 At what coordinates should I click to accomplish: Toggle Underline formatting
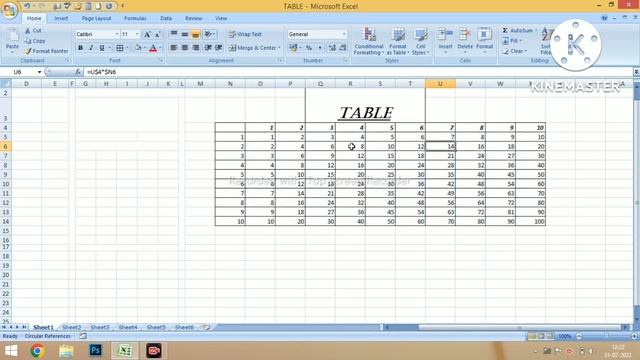tap(102, 48)
